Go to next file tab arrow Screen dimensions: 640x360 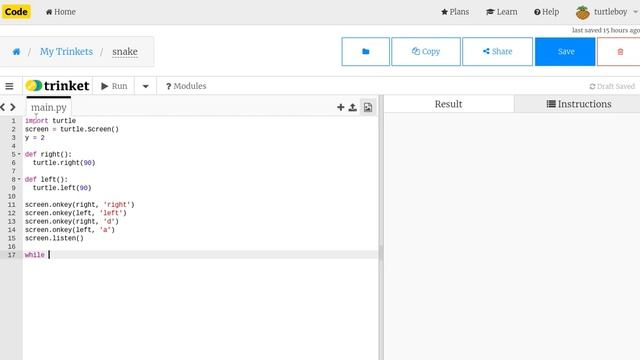(x=13, y=107)
